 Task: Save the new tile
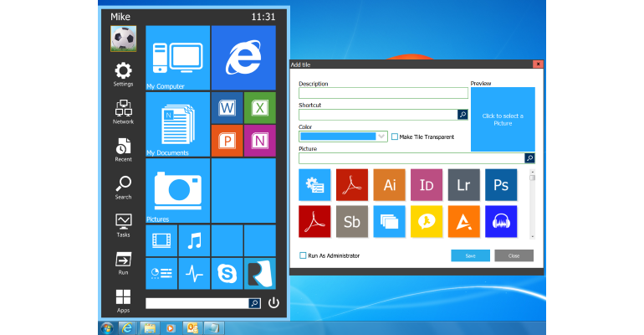(x=470, y=255)
